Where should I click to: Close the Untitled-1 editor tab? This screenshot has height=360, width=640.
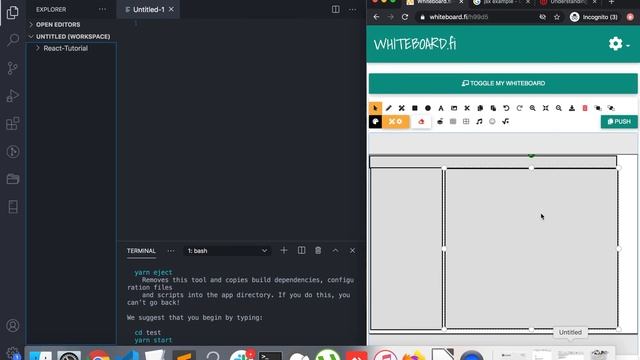(x=171, y=9)
